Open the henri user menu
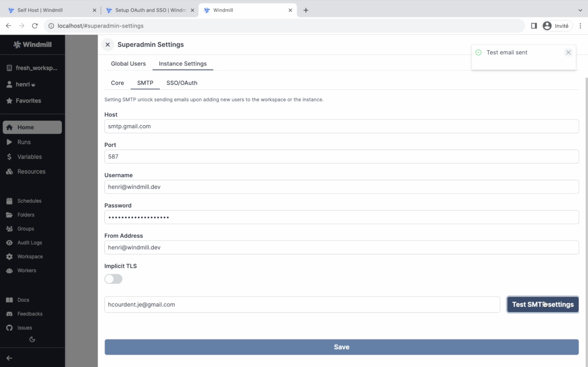The height and width of the screenshot is (367, 588). tap(21, 84)
